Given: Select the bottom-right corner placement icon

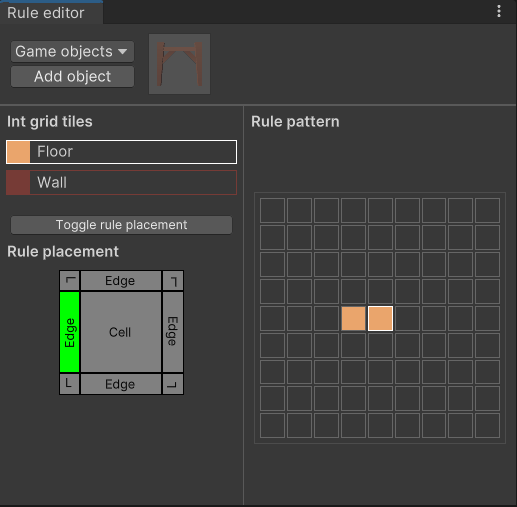Looking at the screenshot, I should point(173,384).
